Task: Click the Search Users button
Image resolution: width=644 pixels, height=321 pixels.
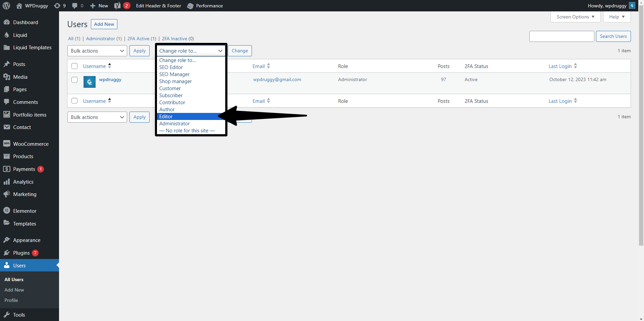Action: tap(613, 36)
